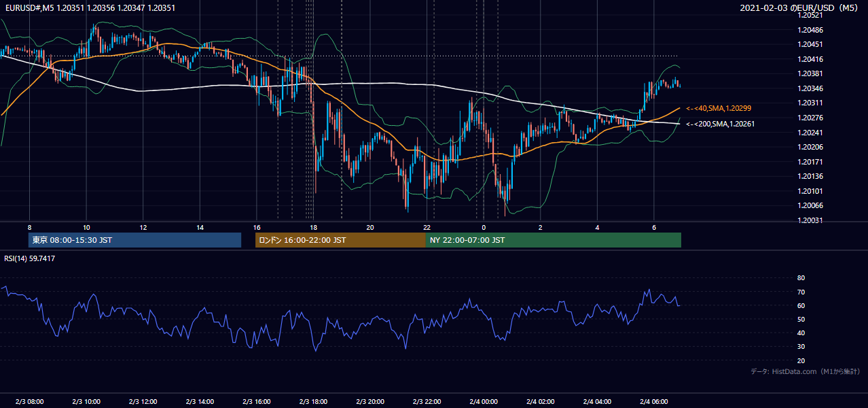Click price level 1.20311 on the axis
Screen dimensions: 868x408
point(810,103)
